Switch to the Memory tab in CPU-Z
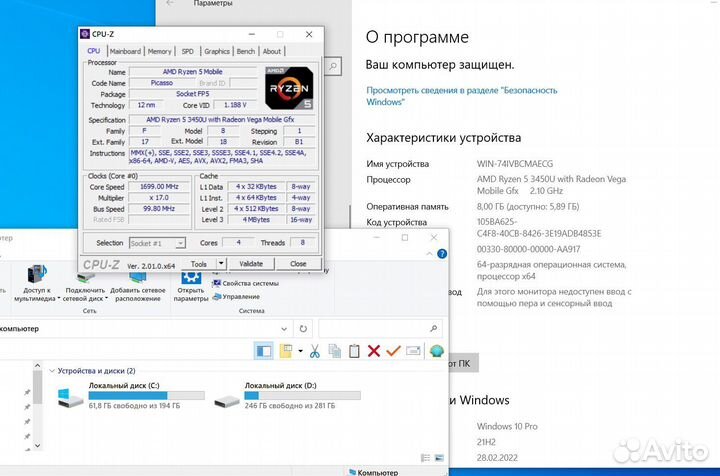This screenshot has height=476, width=720. point(159,51)
